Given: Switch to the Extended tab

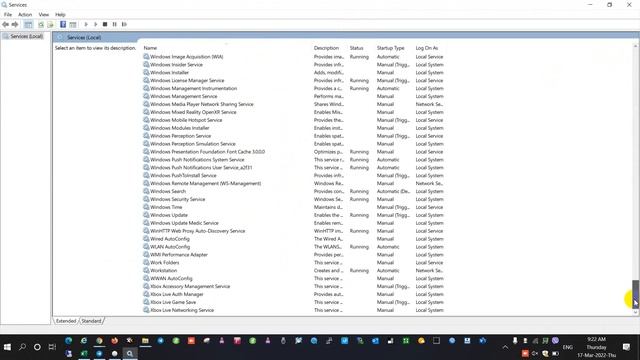Looking at the screenshot, I should pos(66,321).
